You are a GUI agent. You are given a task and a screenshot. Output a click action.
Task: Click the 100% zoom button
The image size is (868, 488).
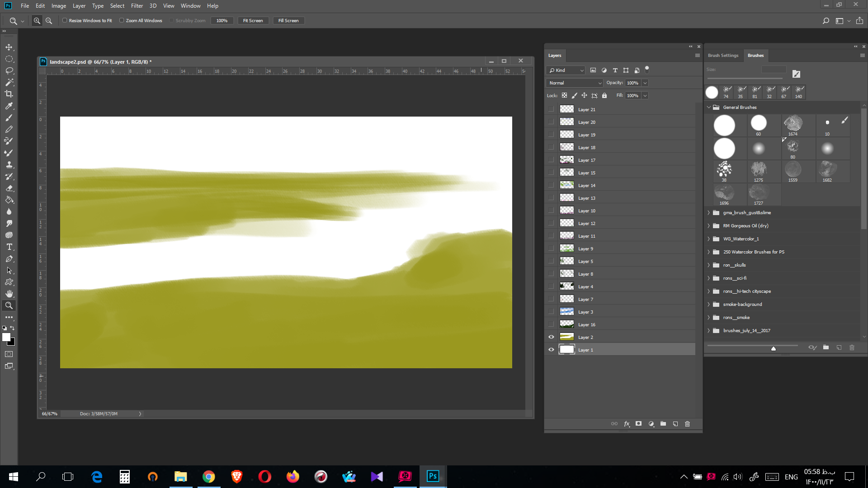pos(222,21)
